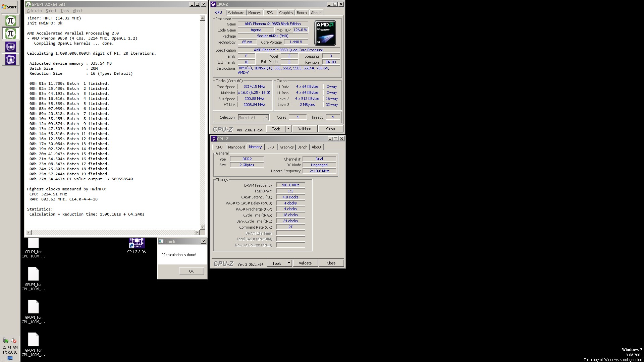Switch to CPU tab in CPU-Z Memory window
This screenshot has height=362, width=644.
(219, 147)
